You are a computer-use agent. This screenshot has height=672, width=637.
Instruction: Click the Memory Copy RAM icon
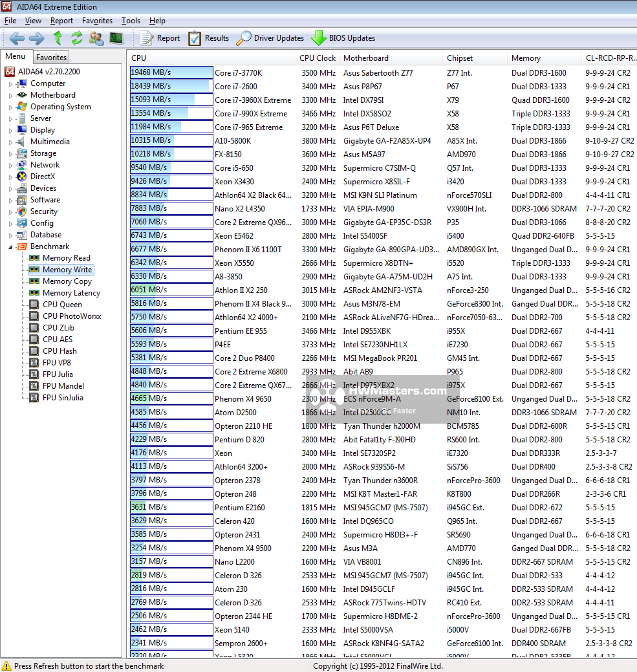(x=34, y=281)
